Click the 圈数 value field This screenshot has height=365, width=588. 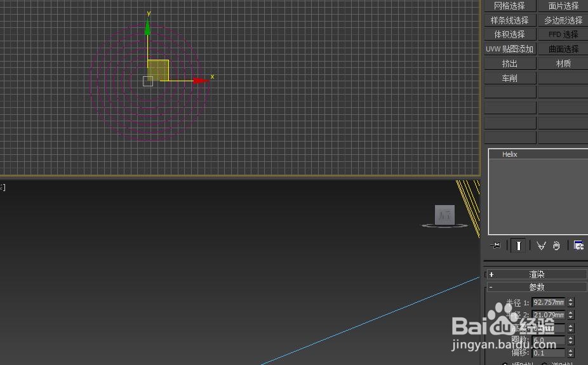click(548, 340)
